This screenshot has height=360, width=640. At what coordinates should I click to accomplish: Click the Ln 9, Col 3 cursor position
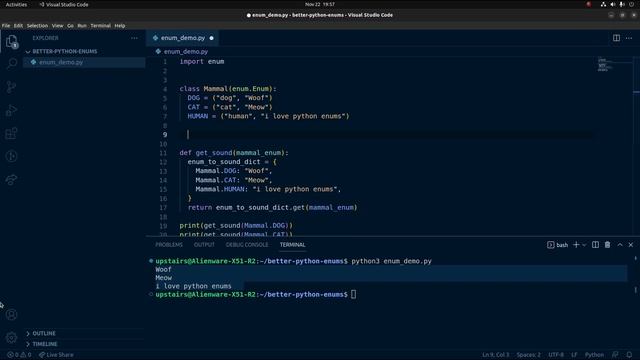[x=496, y=355]
